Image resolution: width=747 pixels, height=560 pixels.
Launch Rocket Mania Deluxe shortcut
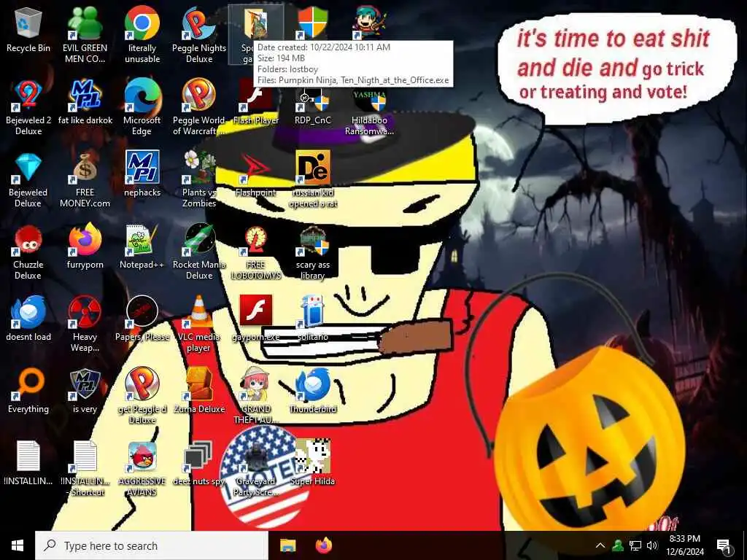[x=199, y=252]
